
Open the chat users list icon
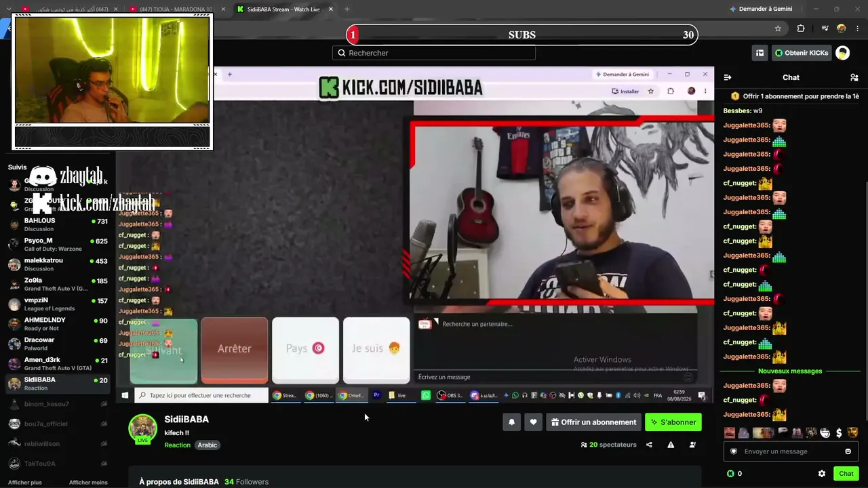[854, 77]
